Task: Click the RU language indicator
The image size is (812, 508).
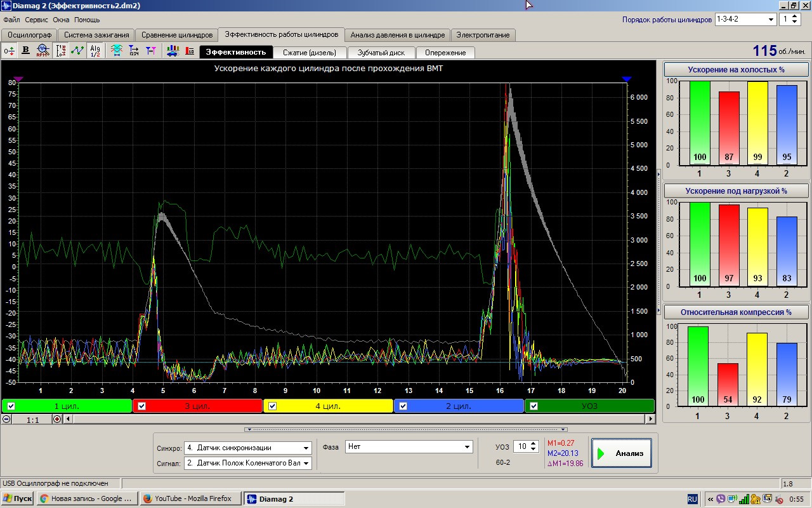Action: coord(693,498)
